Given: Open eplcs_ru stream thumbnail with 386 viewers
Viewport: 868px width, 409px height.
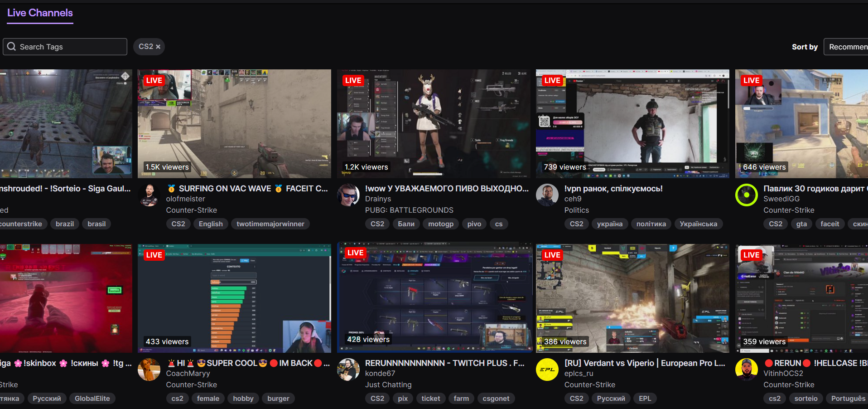Looking at the screenshot, I should click(632, 298).
